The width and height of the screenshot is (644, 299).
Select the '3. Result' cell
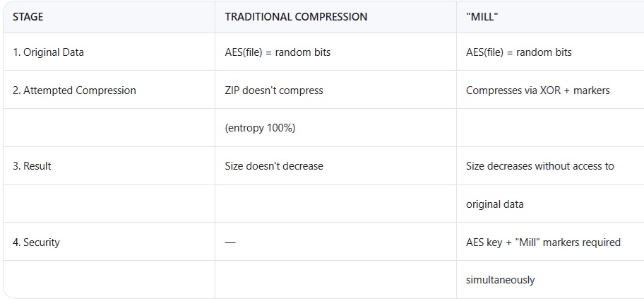coord(109,165)
